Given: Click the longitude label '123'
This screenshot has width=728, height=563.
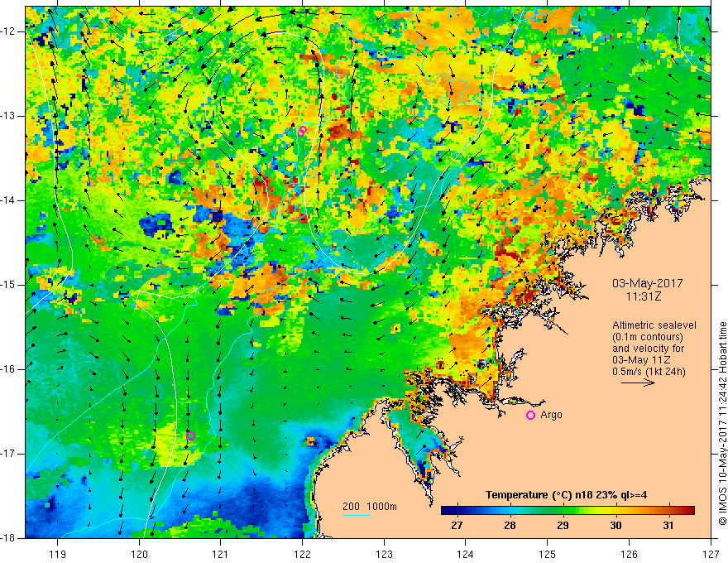Looking at the screenshot, I should tap(384, 554).
